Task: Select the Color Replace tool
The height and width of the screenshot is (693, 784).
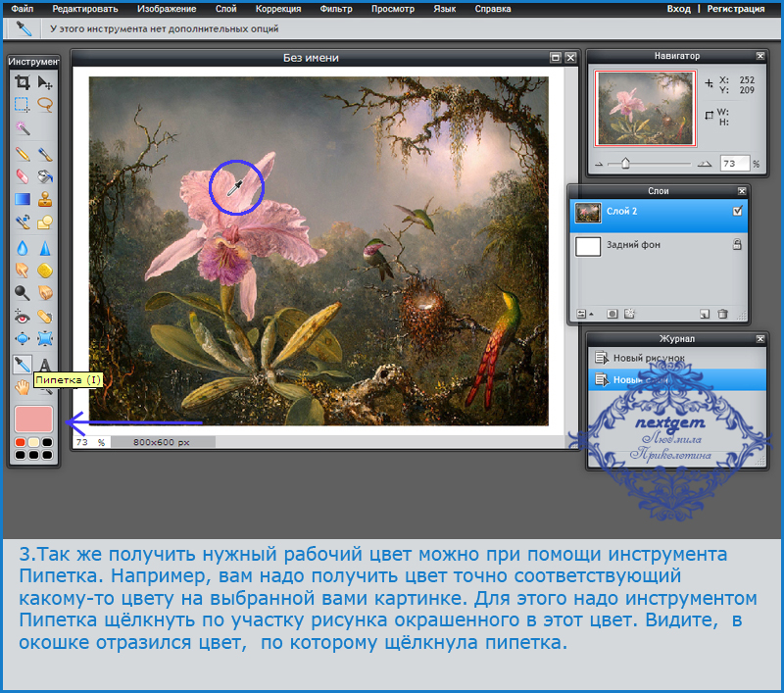Action: 22,222
